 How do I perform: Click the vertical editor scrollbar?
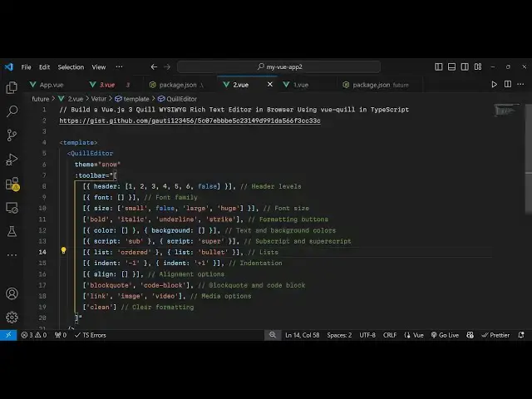pyautogui.click(x=529, y=160)
